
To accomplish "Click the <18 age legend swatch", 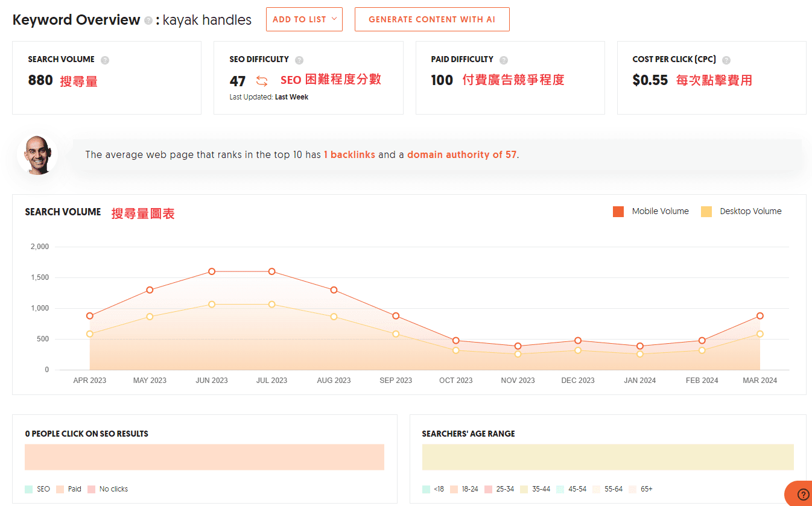I will coord(426,489).
